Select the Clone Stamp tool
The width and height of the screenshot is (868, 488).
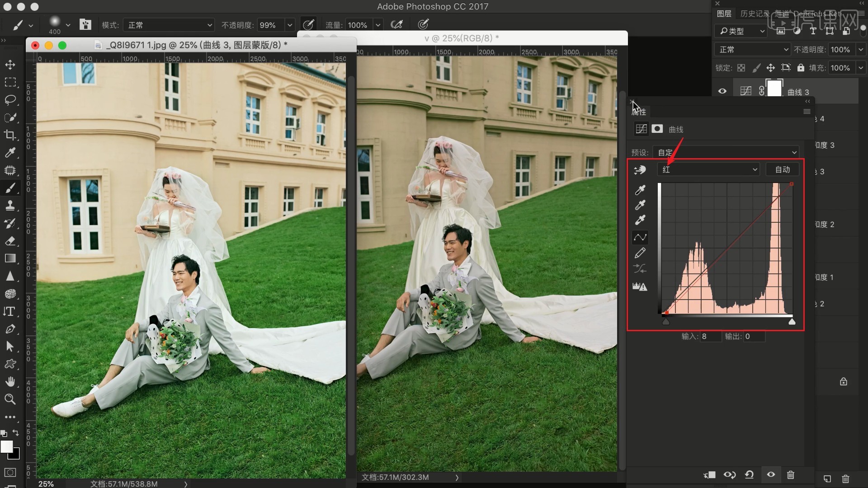10,206
